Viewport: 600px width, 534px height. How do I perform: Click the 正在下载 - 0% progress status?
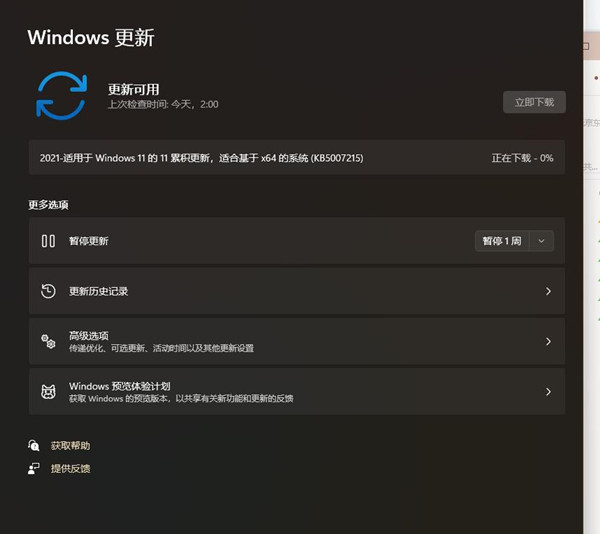point(522,158)
